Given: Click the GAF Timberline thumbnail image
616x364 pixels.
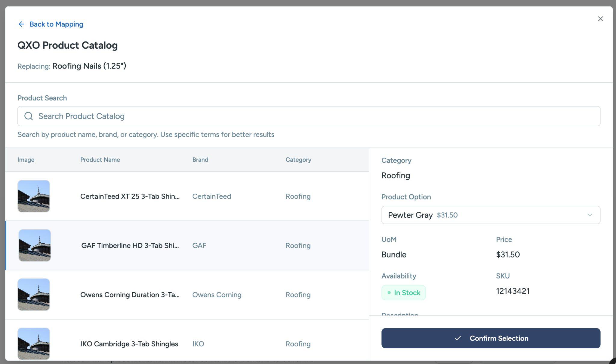Looking at the screenshot, I should pyautogui.click(x=35, y=245).
